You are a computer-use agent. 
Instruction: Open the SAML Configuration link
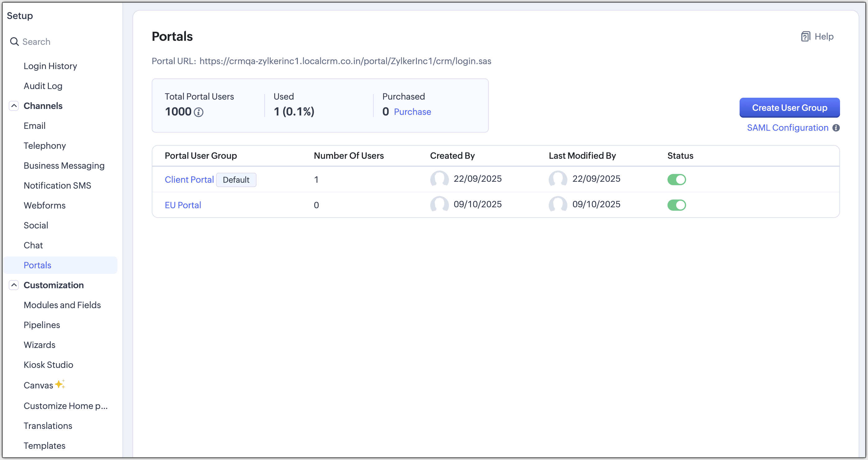pyautogui.click(x=787, y=128)
